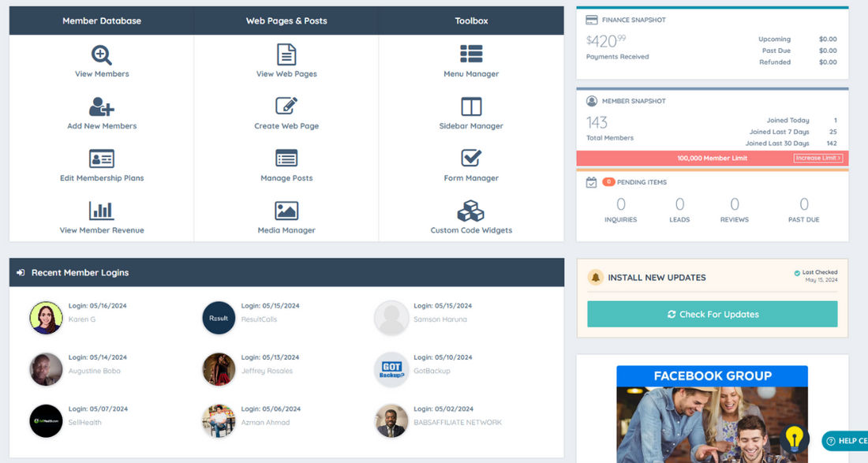Select the Add New Members icon
The image size is (868, 463).
(x=102, y=106)
